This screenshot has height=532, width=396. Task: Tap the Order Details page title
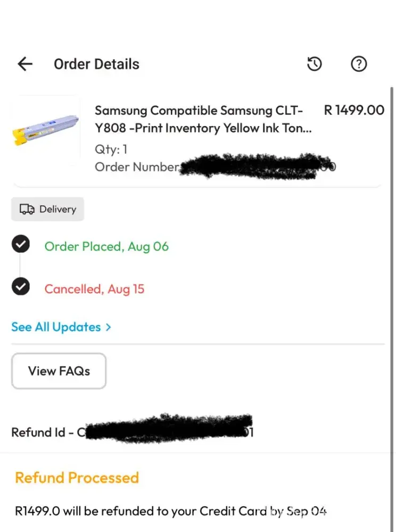coord(96,64)
